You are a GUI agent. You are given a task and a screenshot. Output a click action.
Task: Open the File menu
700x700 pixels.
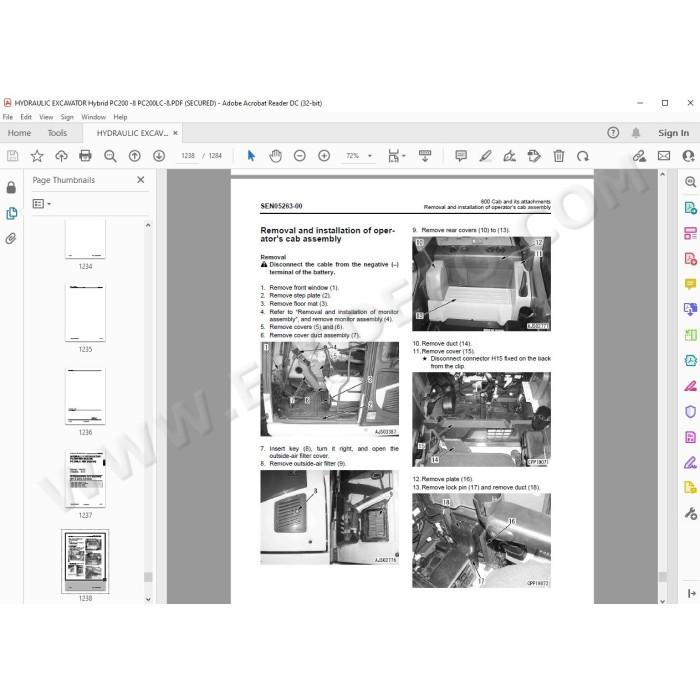8,117
